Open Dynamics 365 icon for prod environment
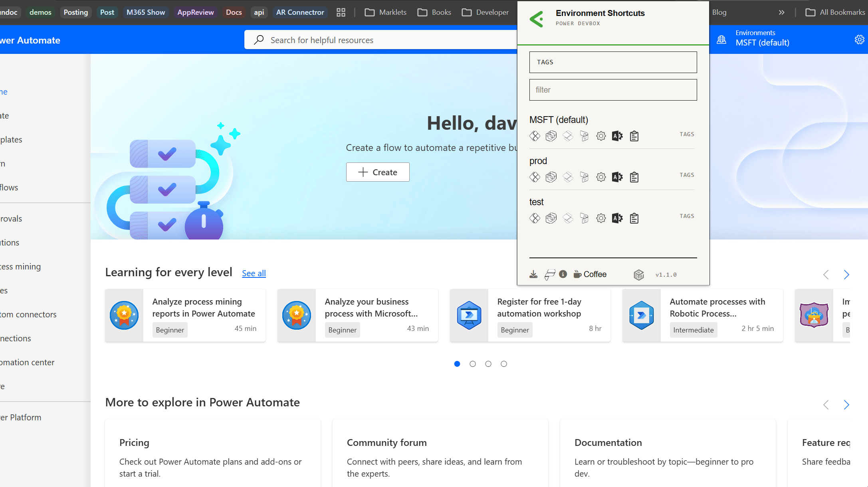 click(x=584, y=177)
